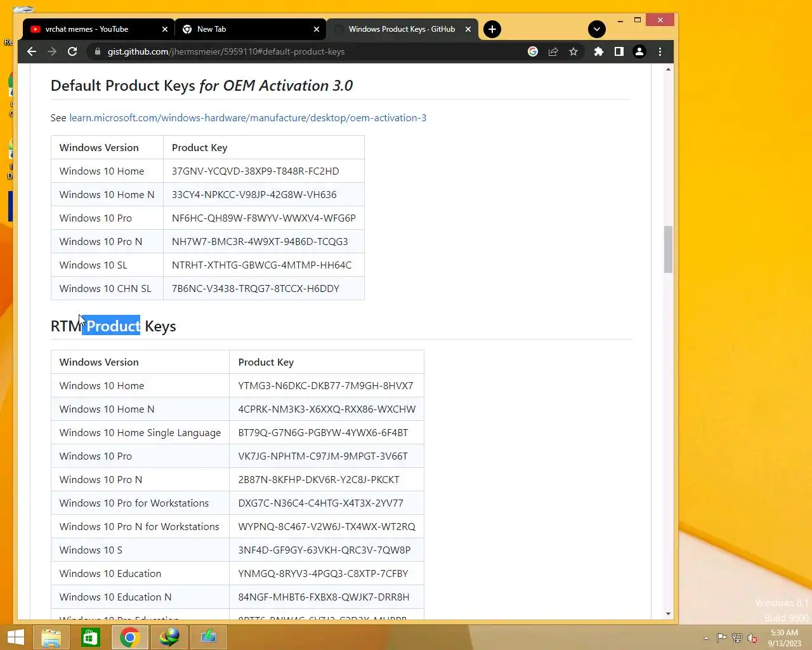Show hidden tray icons arrow
This screenshot has width=812, height=650.
tap(706, 638)
